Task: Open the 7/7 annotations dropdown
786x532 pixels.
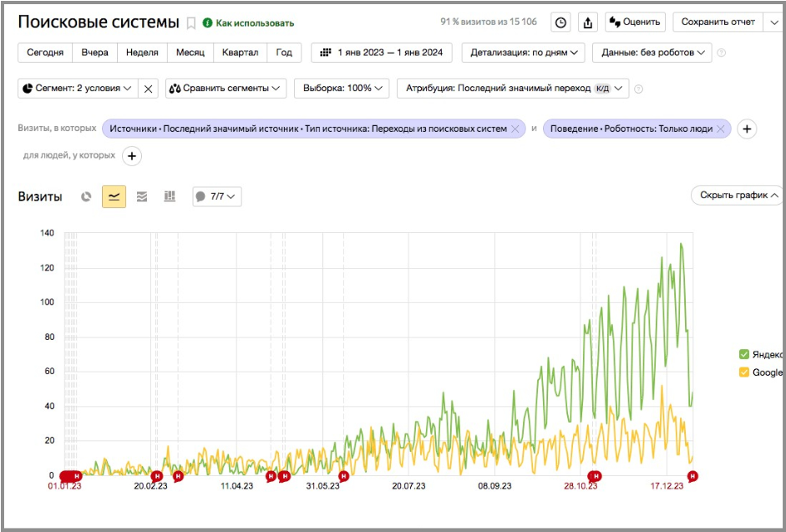Action: [217, 196]
